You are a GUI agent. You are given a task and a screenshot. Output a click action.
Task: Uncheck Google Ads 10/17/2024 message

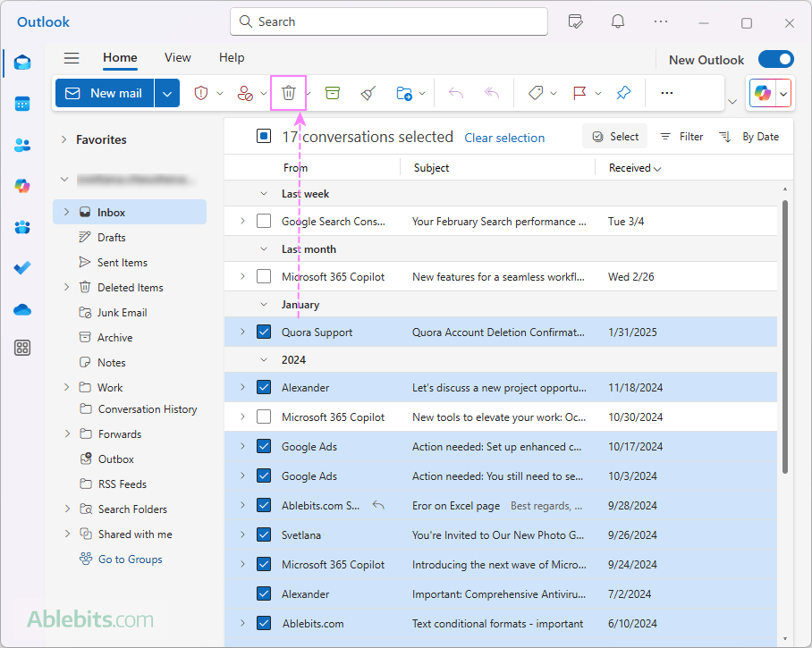click(x=264, y=447)
